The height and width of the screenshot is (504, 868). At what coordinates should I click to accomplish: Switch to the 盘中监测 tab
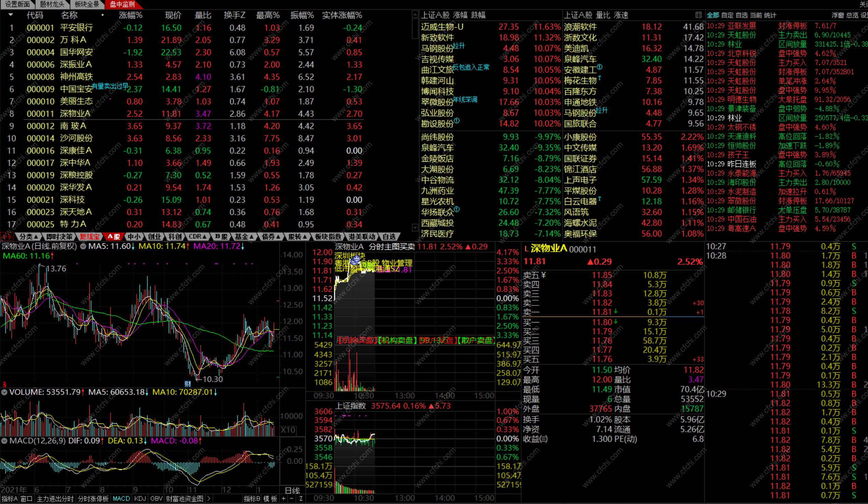click(122, 4)
